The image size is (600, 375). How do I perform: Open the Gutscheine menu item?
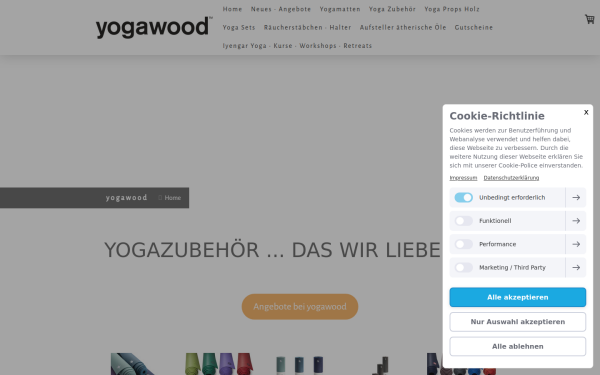point(474,28)
